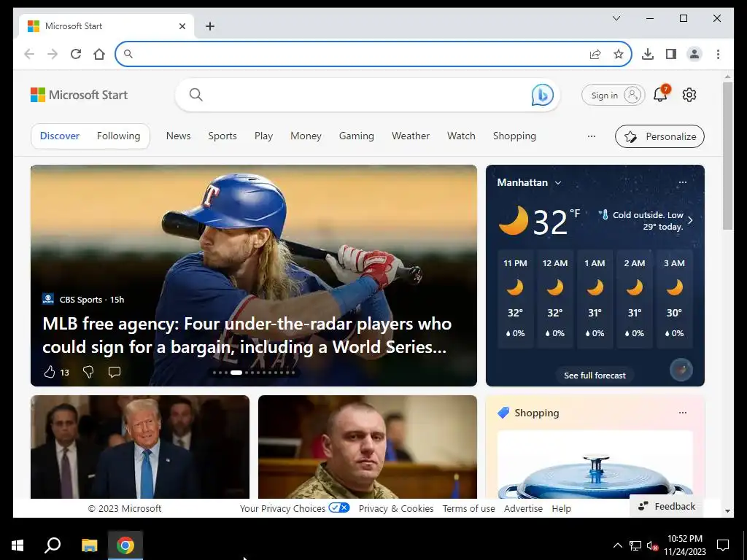Open Chrome profile avatar
This screenshot has width=747, height=560.
coord(694,54)
